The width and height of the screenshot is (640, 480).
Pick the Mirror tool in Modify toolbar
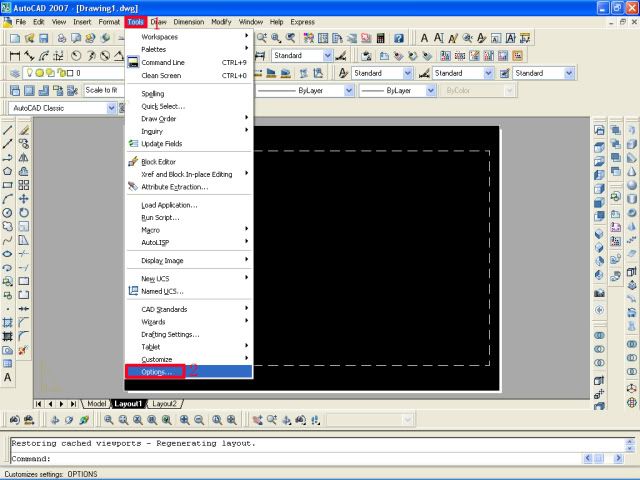pos(24,158)
